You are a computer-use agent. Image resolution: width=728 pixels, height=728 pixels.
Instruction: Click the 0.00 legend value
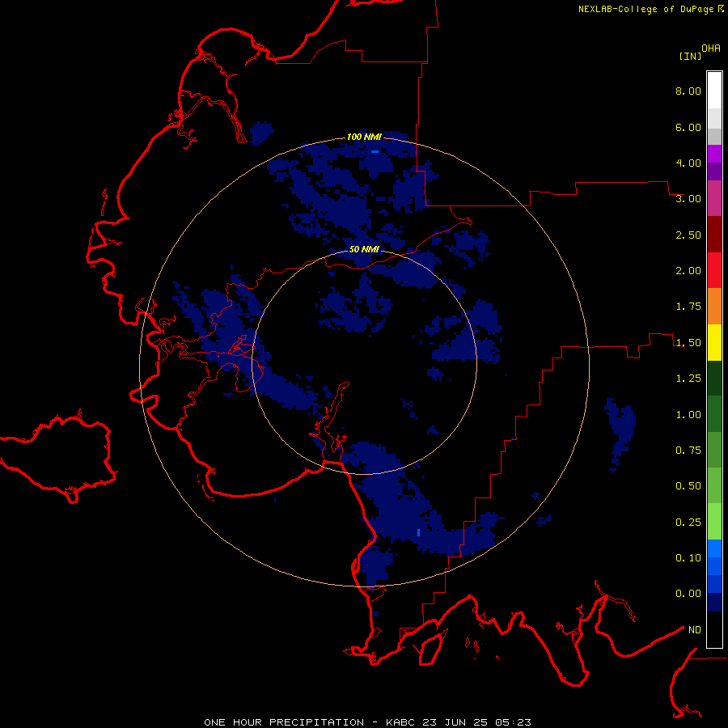688,594
